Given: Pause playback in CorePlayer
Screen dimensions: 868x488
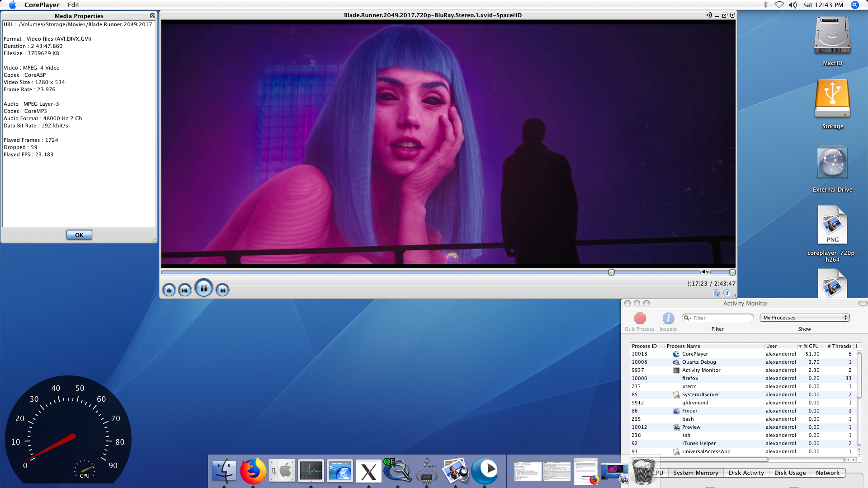Looking at the screenshot, I should click(x=203, y=288).
